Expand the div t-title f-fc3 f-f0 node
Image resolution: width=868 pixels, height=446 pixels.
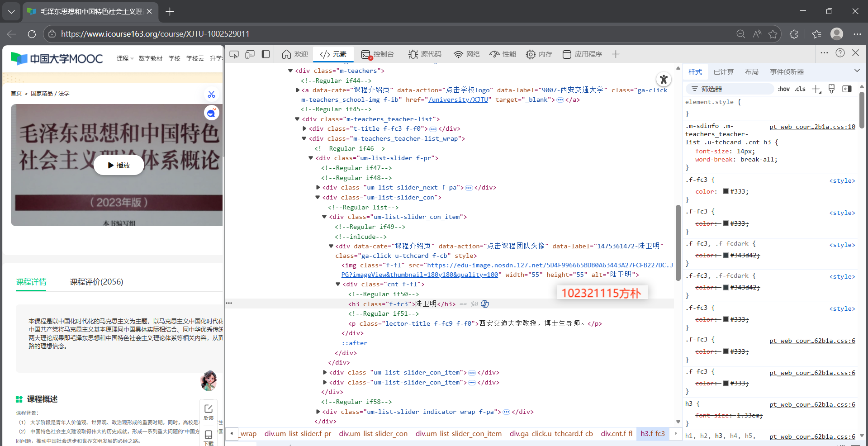pyautogui.click(x=304, y=129)
